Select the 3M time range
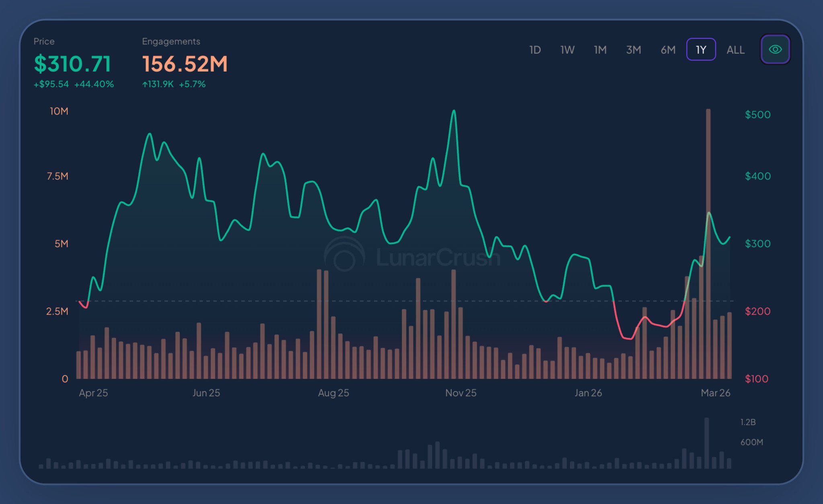 pos(633,50)
